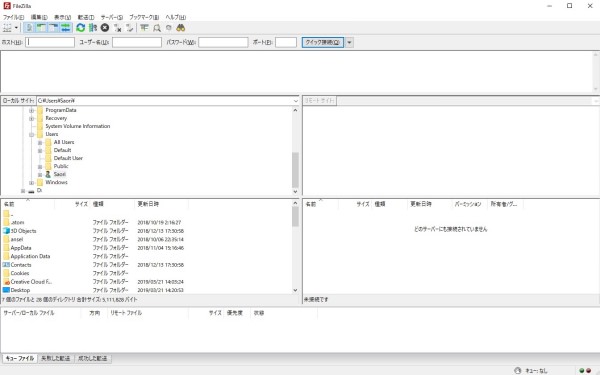Image resolution: width=600 pixels, height=375 pixels.
Task: Reconnect to last server icon
Action: (130, 28)
